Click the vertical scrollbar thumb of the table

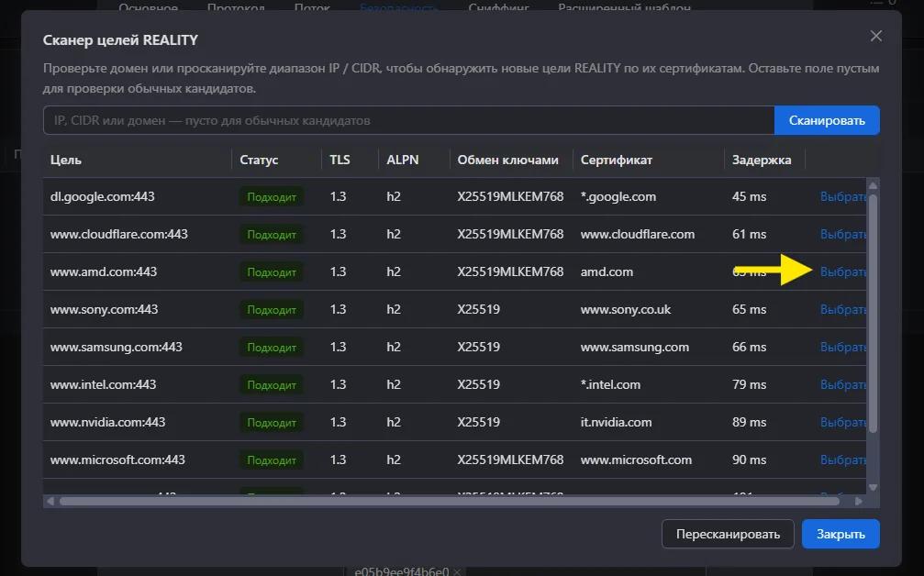pyautogui.click(x=873, y=314)
